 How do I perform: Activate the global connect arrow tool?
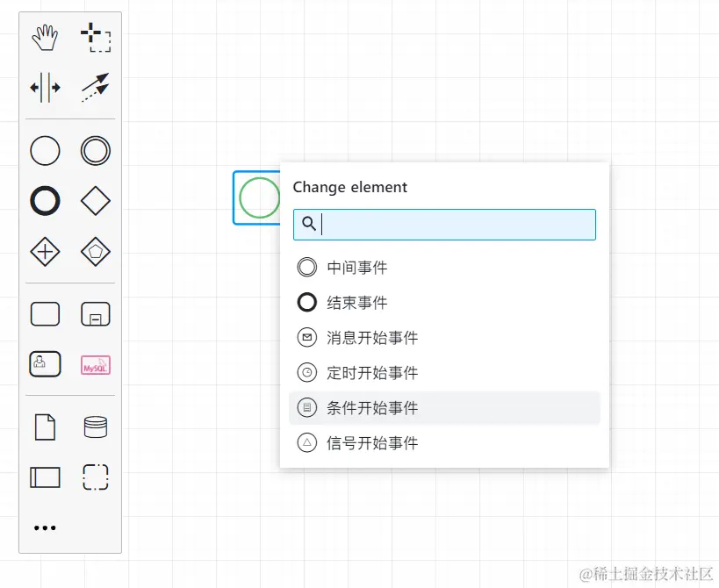[x=95, y=88]
